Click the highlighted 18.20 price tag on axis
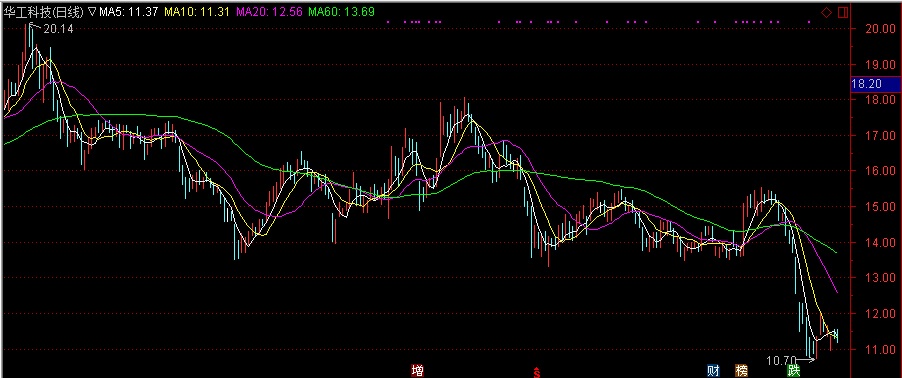 [x=876, y=85]
